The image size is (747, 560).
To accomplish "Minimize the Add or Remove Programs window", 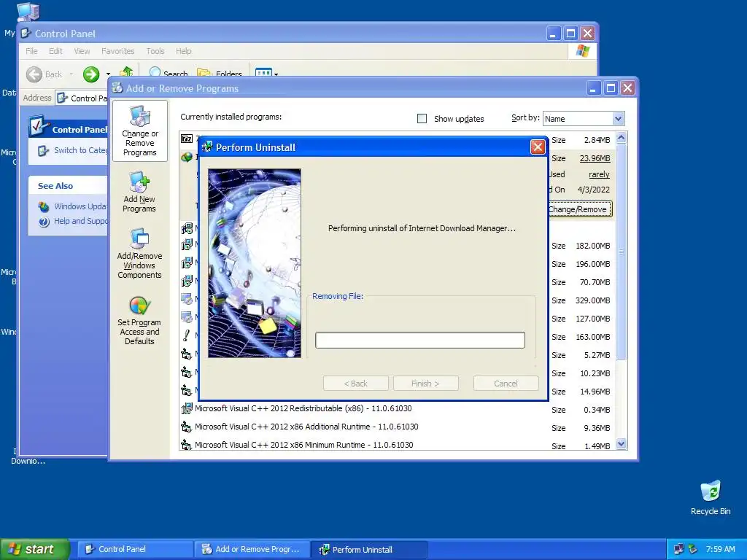I will tap(593, 88).
